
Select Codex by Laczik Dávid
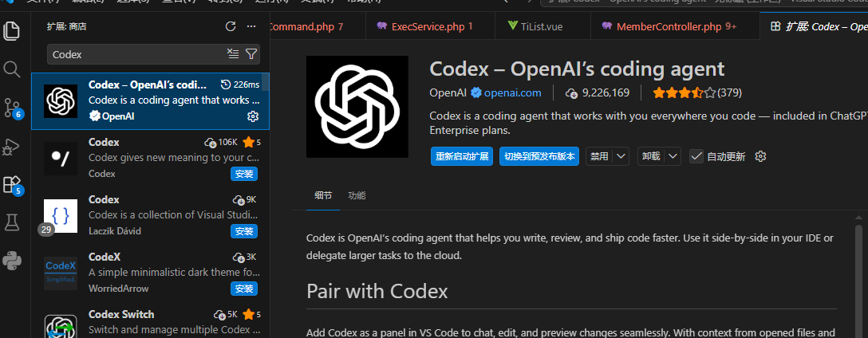(x=150, y=215)
